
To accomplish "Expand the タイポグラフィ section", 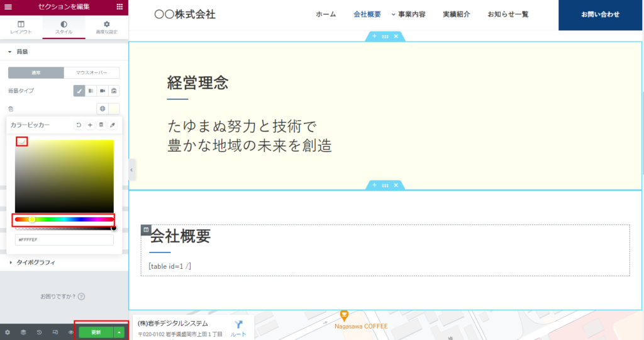I will [35, 263].
